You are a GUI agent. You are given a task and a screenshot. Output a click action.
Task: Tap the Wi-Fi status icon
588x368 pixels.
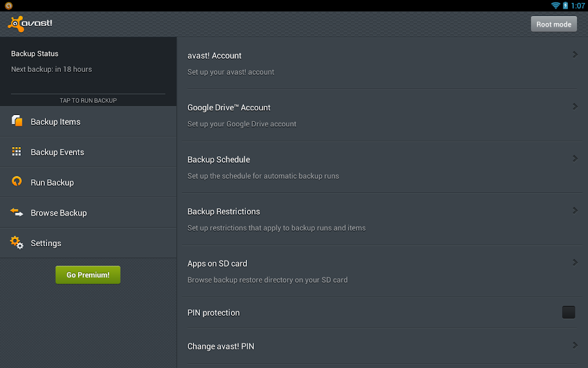click(555, 5)
